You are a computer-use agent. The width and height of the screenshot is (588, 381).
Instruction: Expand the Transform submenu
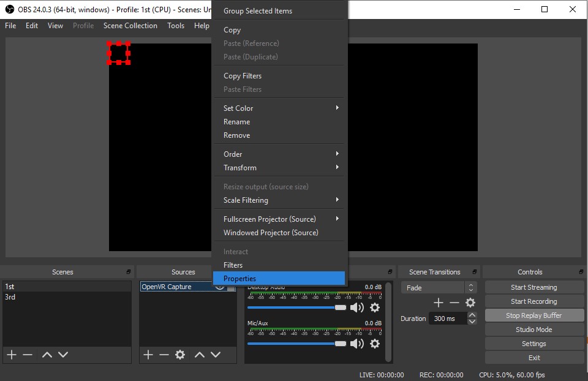tap(279, 168)
